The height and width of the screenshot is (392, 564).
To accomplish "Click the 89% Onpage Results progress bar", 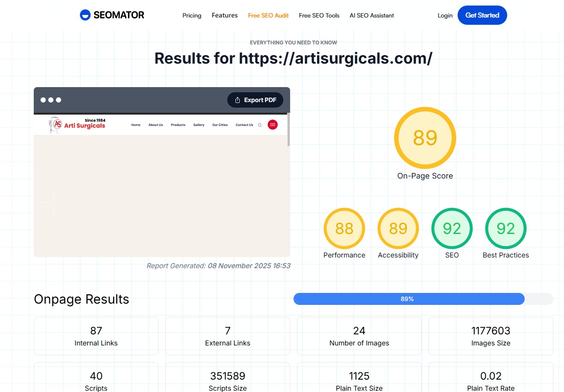I will pos(423,299).
